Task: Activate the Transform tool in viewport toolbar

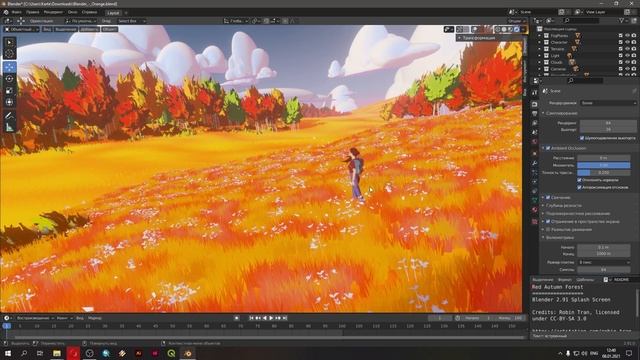Action: tap(9, 102)
